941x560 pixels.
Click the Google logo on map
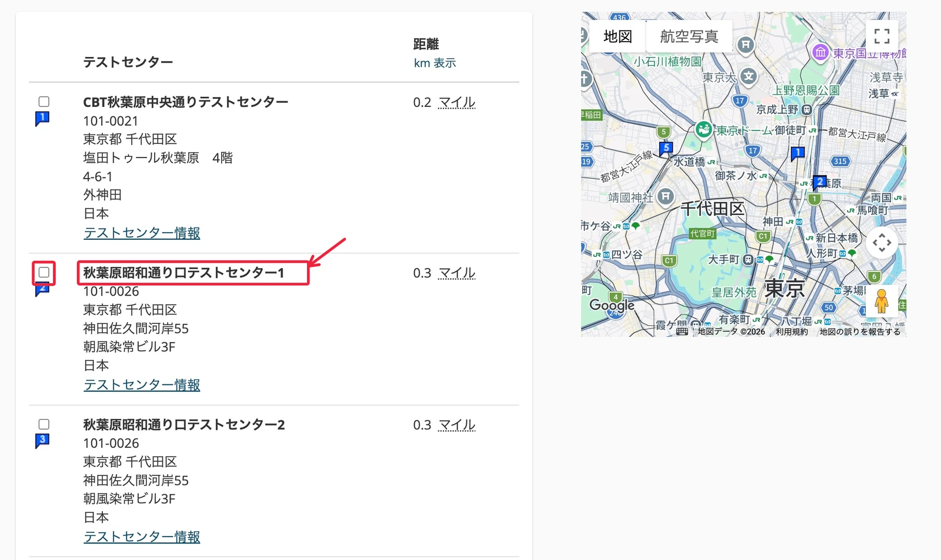(612, 306)
